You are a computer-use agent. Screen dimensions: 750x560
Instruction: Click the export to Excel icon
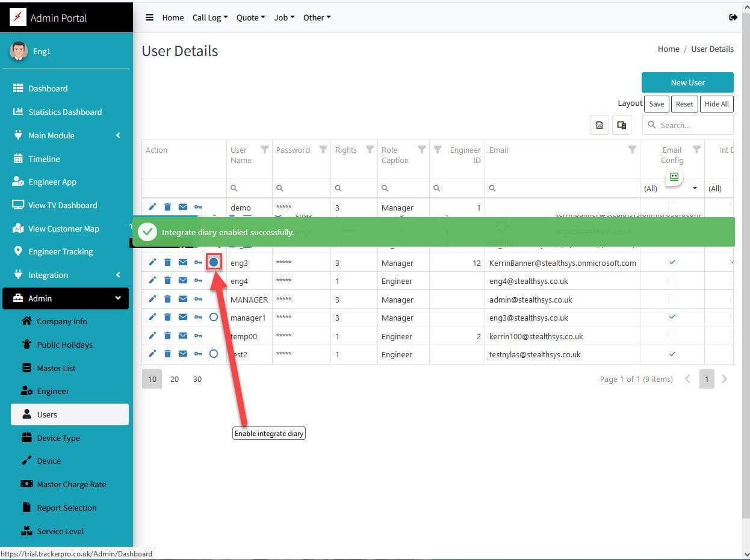[600, 125]
